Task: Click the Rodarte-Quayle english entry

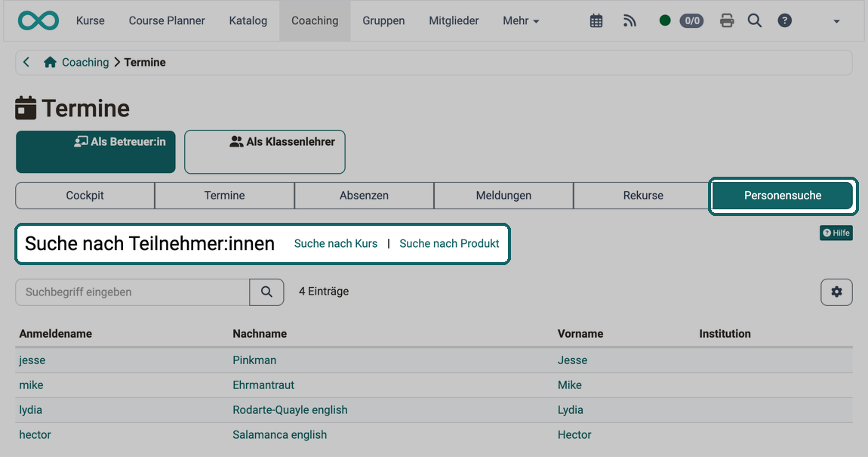Action: [x=290, y=410]
